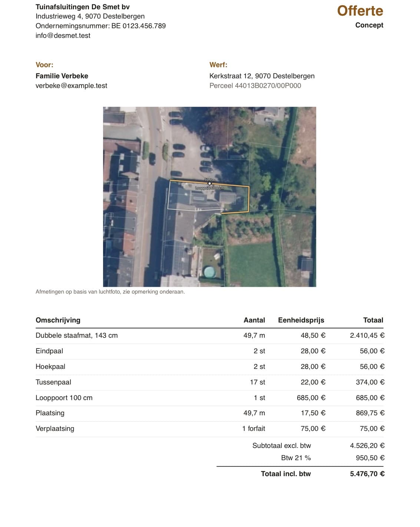Click Kerkstraat 12, 9070 Destelbergen address
Viewport: 420px width, 527px height.
(262, 76)
